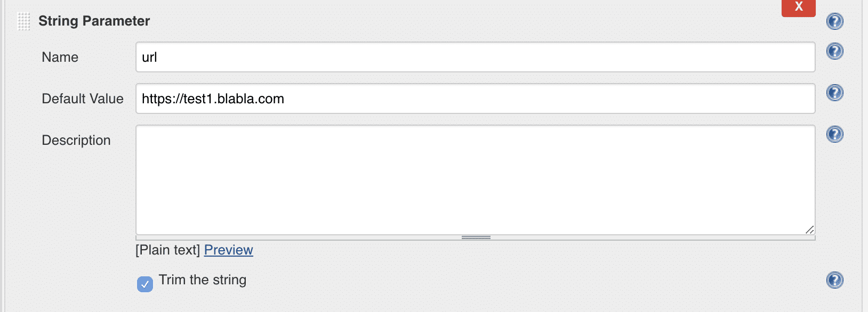Click the Default Value field with the test URL
868x312 pixels.
point(475,98)
